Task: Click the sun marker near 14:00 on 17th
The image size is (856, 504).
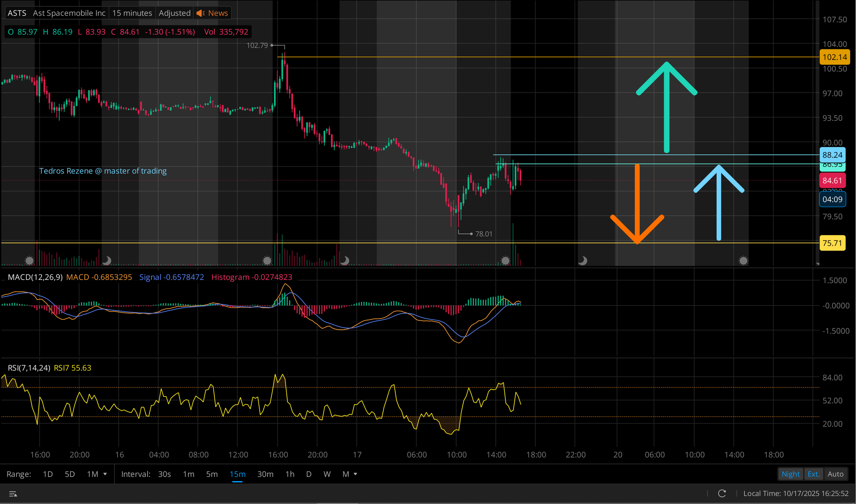Action: pos(505,261)
